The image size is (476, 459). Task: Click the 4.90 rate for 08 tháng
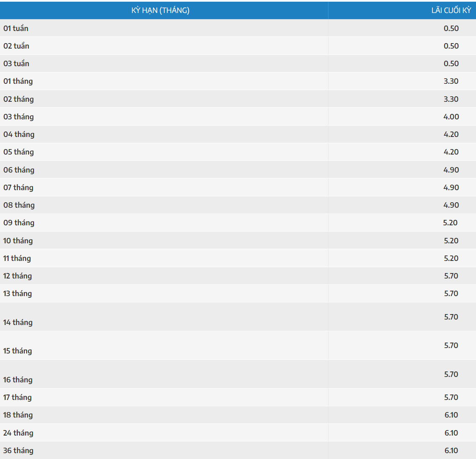click(451, 205)
